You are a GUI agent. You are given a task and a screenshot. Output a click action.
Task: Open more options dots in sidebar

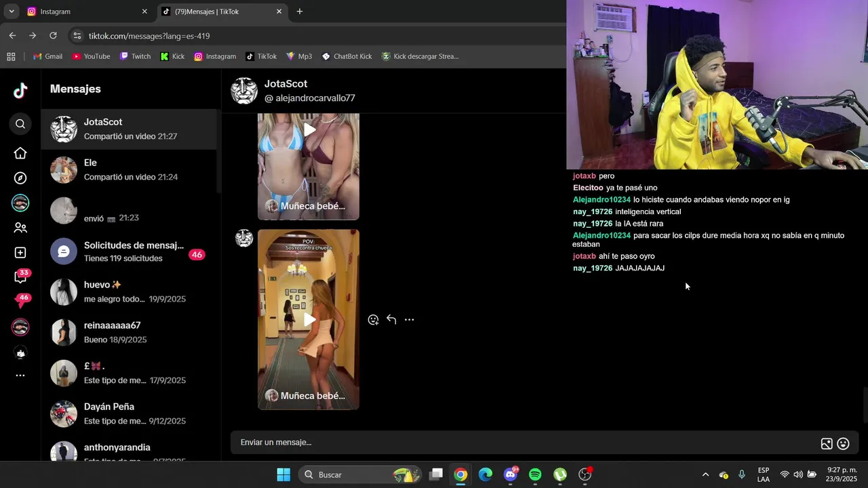coord(20,375)
